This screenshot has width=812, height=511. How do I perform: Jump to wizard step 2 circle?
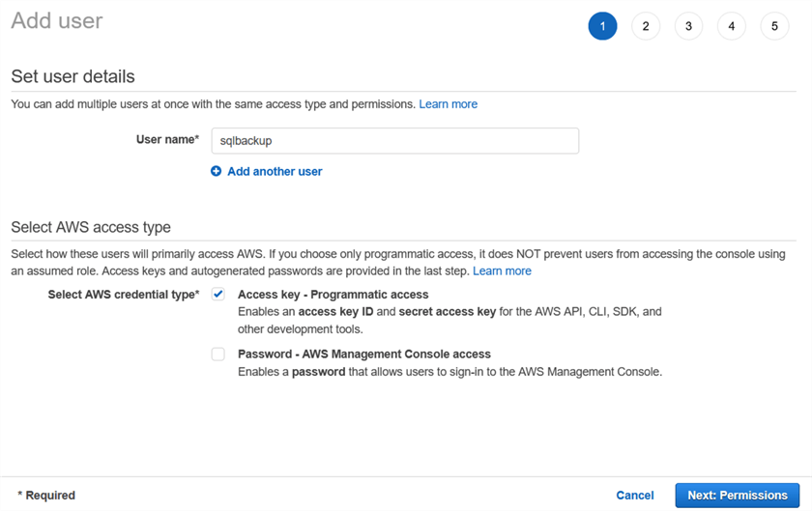pos(646,26)
